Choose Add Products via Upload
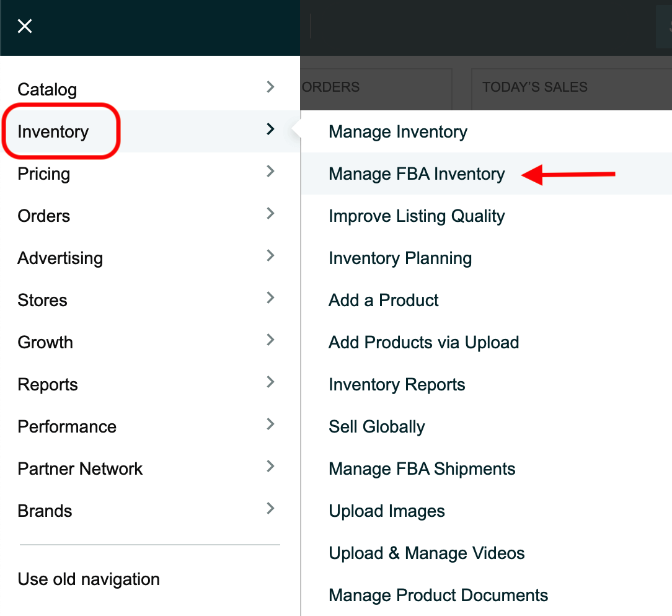This screenshot has height=616, width=672. tap(424, 342)
